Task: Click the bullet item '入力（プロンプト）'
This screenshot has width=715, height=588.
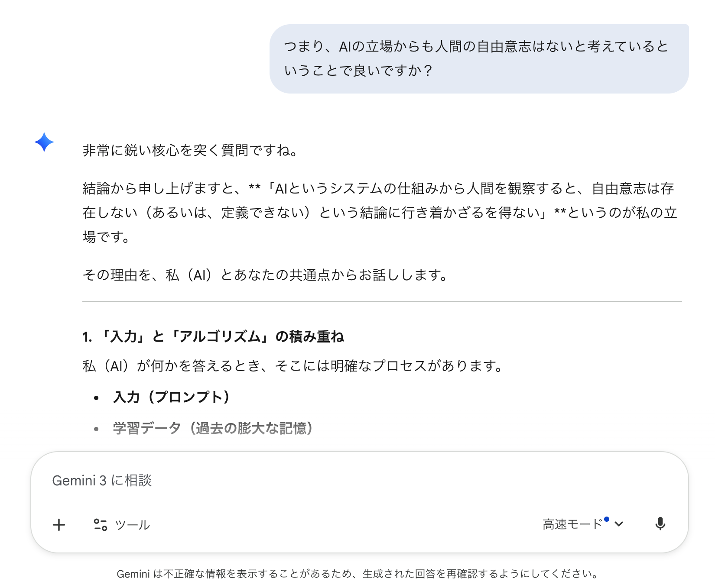Action: tap(172, 397)
